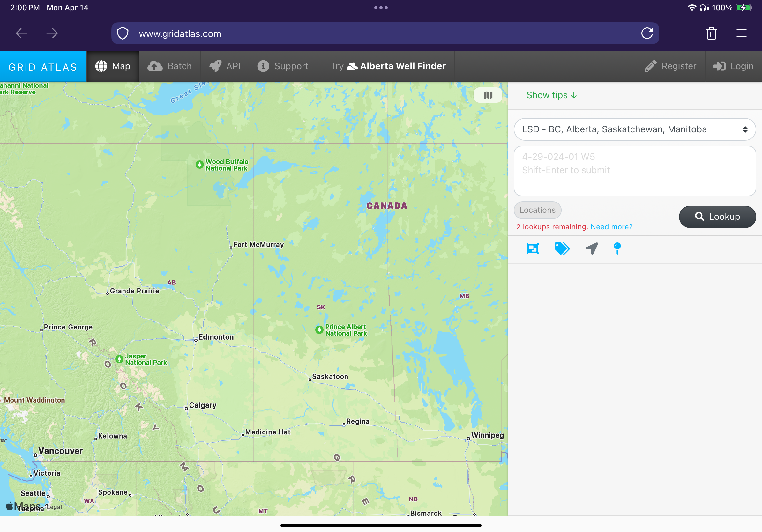Click the www.gridatlas.com address bar

click(x=385, y=33)
